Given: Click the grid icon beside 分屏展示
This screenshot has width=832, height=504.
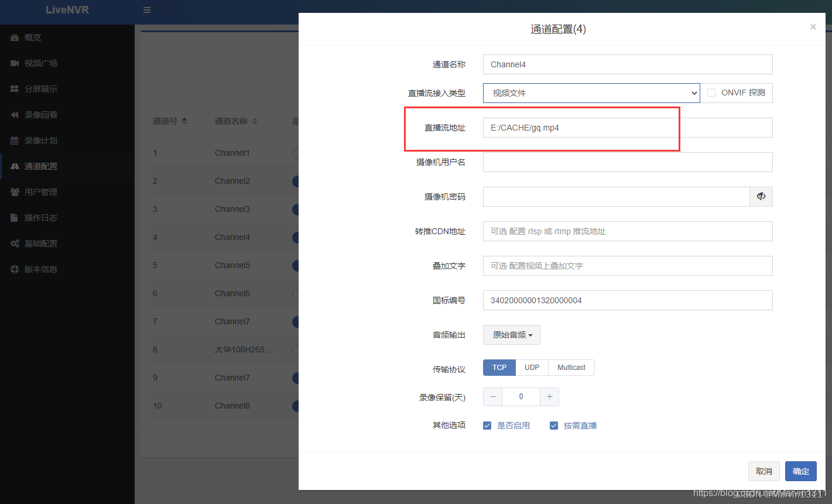Looking at the screenshot, I should [x=15, y=89].
